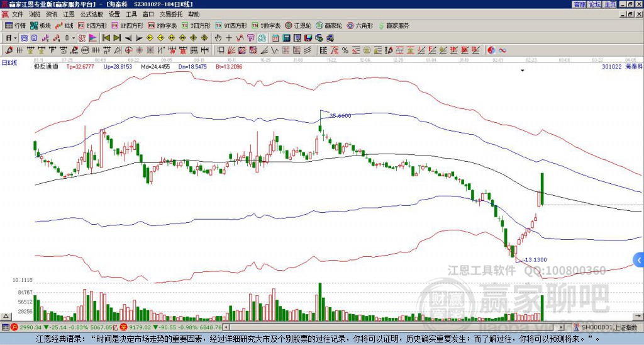644x345 pixels.
Task: Click the Shanghai index 2990.34 status value
Action: (31, 327)
